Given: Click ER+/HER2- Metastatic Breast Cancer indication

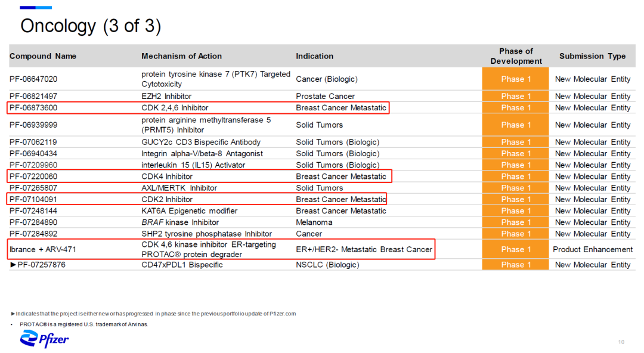Looking at the screenshot, I should (364, 249).
